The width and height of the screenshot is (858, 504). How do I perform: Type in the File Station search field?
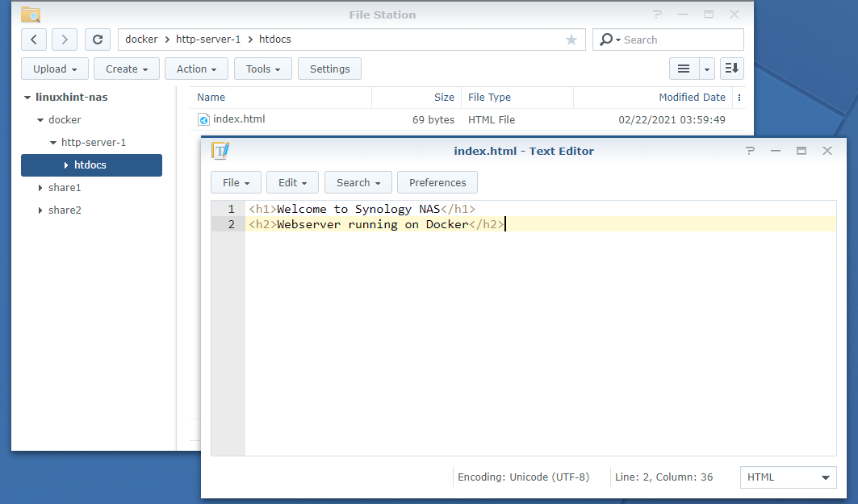pyautogui.click(x=678, y=40)
